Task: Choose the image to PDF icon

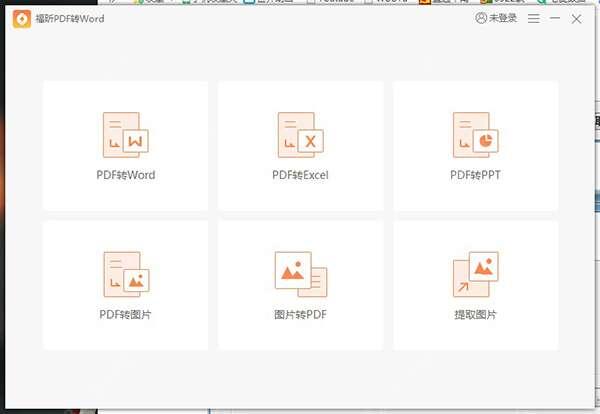Action: pos(300,272)
